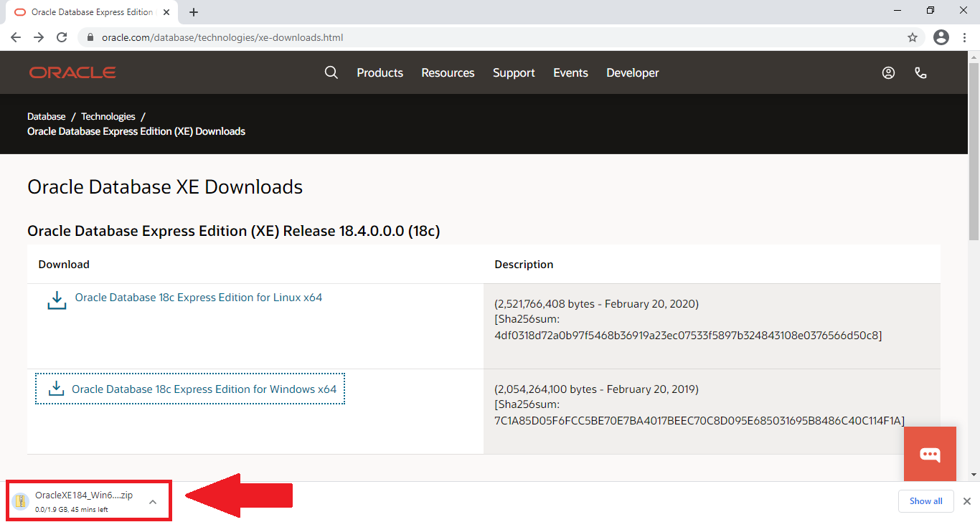Click the address bar URL field
This screenshot has width=980, height=522.
click(430, 37)
